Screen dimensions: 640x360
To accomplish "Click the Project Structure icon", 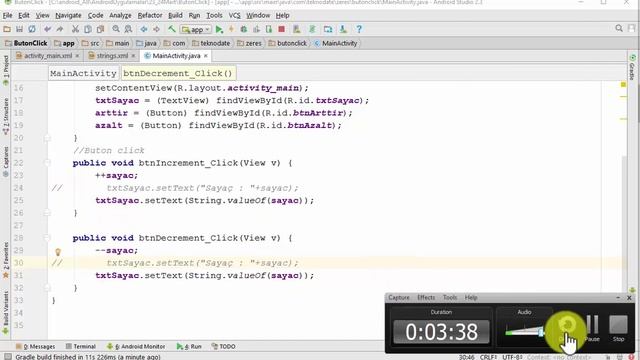I will point(328,29).
